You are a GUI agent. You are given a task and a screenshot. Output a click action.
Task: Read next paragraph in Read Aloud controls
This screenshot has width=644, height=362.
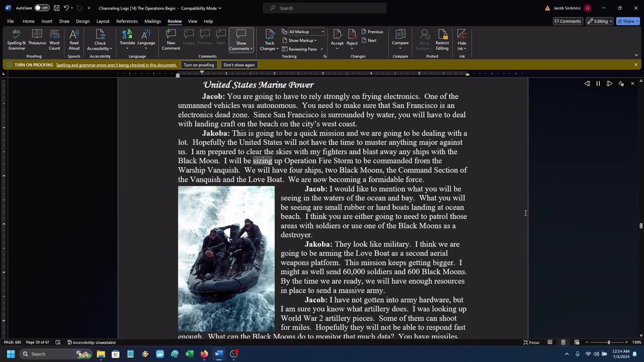[609, 84]
